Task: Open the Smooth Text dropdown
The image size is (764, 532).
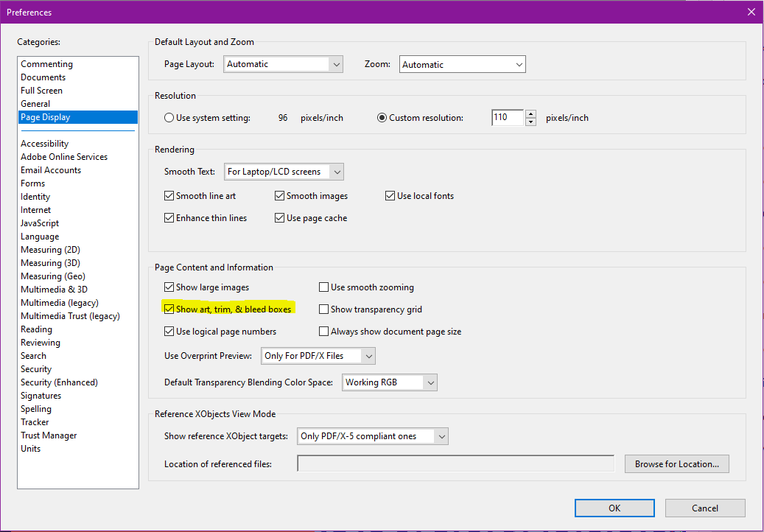Action: pos(284,172)
